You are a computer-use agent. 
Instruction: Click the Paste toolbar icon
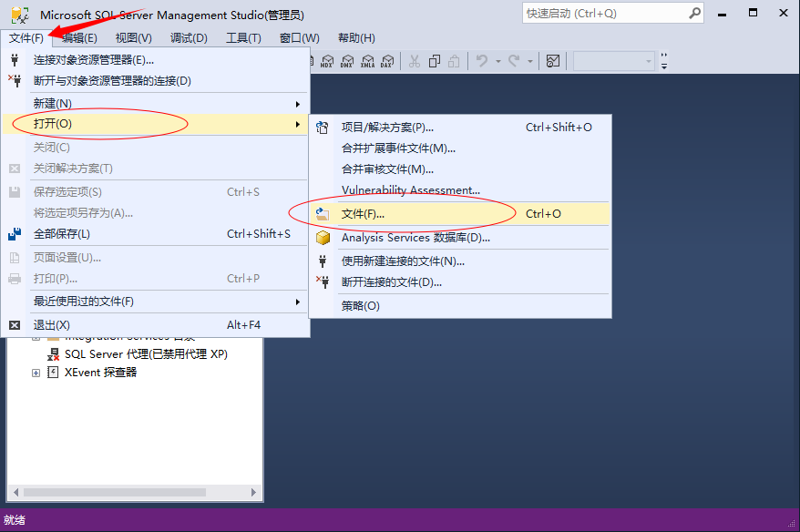(454, 61)
